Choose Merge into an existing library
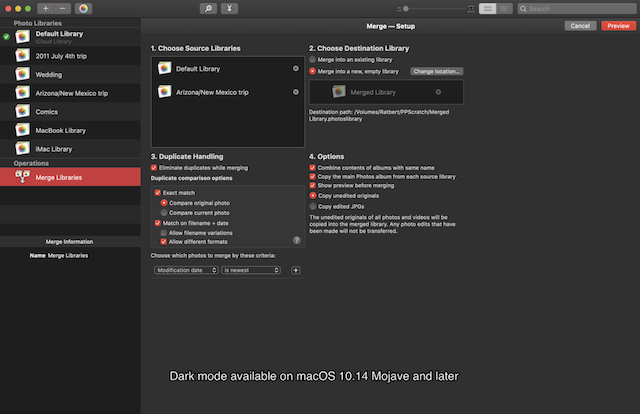 (x=313, y=60)
